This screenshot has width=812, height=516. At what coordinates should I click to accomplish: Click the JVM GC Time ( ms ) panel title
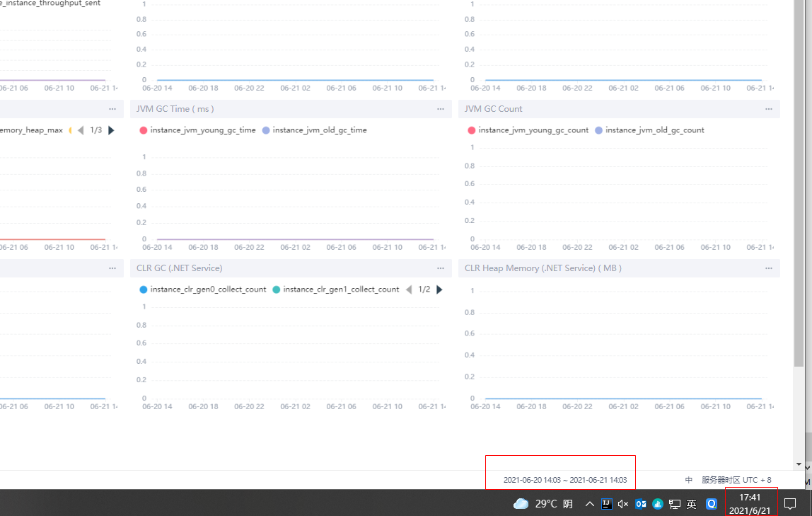[175, 109]
